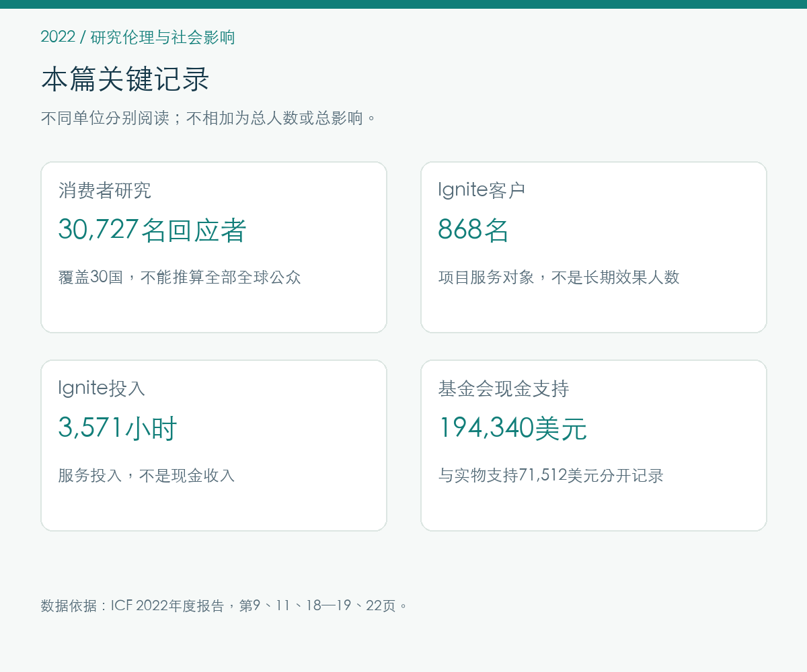
Task: Click the value "30,727名回应者"
Action: pos(153,230)
